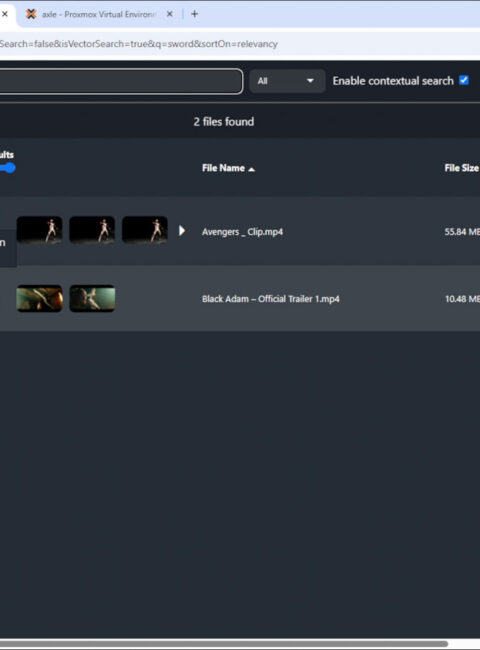Open first Black Adam trailer thumbnail
Screen dimensions: 480x650
point(39,298)
